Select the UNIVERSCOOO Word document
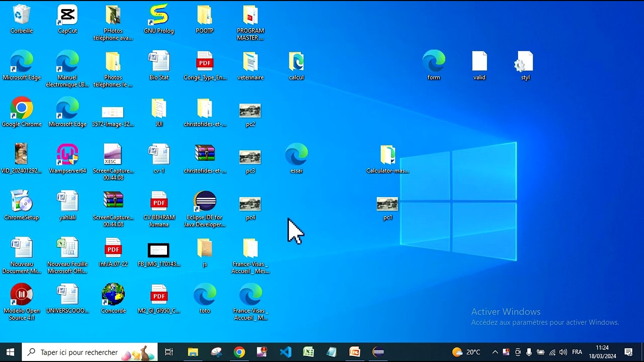 tap(67, 299)
